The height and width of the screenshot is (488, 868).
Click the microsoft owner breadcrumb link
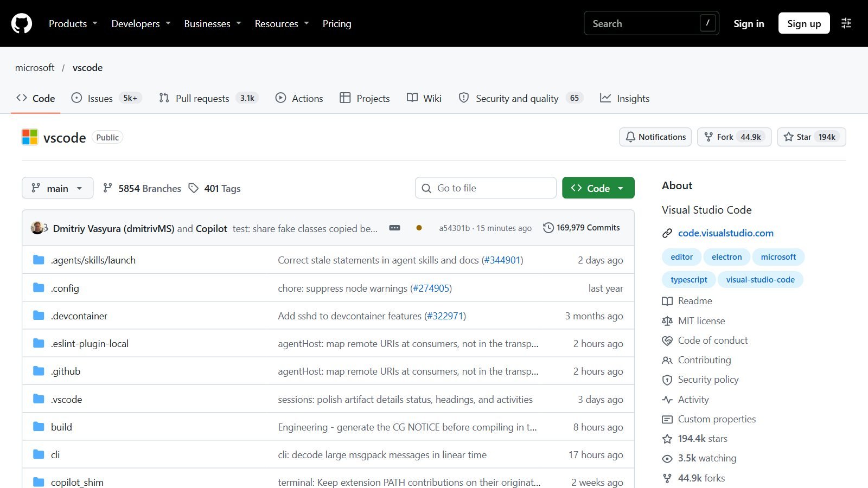[x=35, y=67]
